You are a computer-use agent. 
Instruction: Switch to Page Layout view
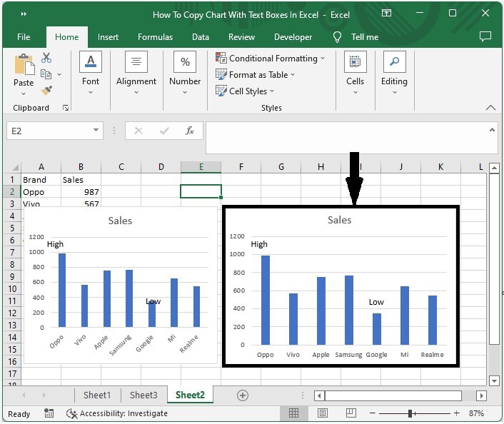323,413
